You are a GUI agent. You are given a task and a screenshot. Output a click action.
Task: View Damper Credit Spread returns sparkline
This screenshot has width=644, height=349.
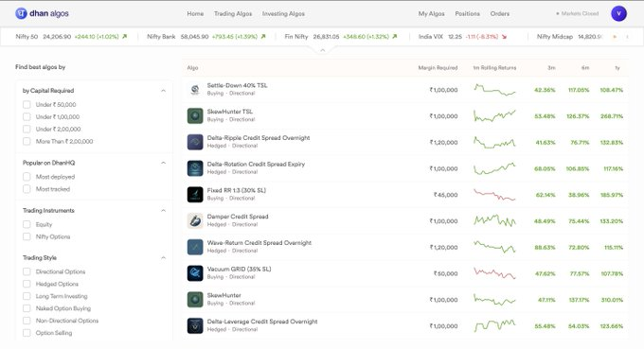pyautogui.click(x=494, y=220)
